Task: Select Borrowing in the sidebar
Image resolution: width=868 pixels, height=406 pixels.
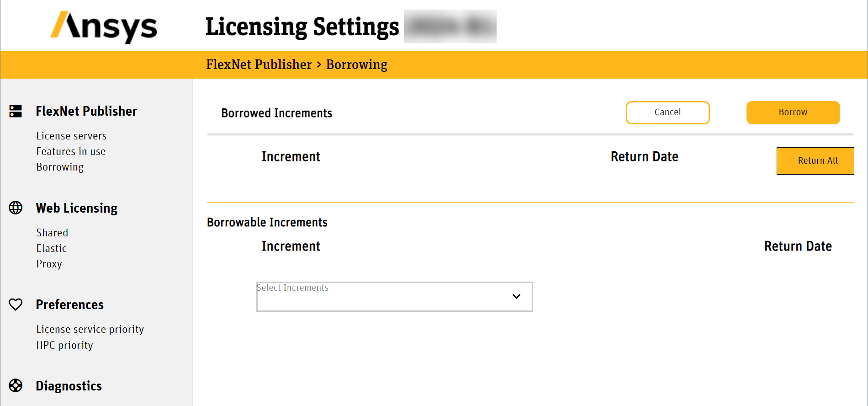Action: 60,167
